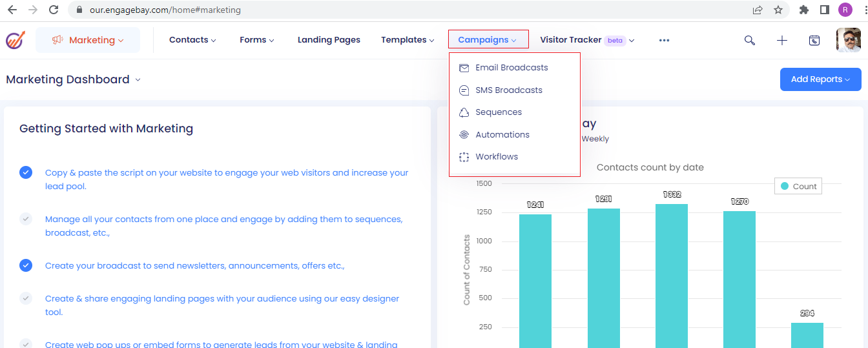Click the Getting Started with Marketing heading
Image resolution: width=868 pixels, height=348 pixels.
click(106, 128)
